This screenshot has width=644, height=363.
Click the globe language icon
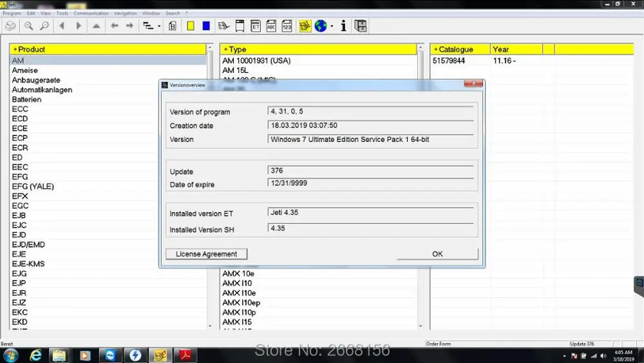(x=321, y=26)
